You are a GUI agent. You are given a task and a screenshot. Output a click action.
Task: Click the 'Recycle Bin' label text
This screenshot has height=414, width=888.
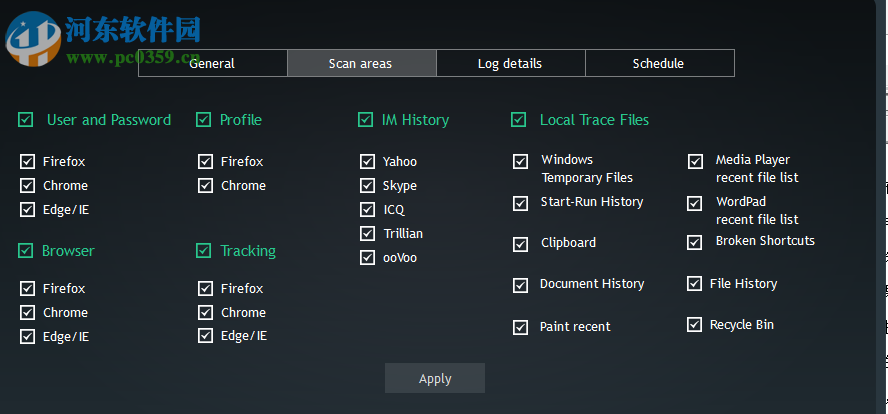pyautogui.click(x=742, y=325)
